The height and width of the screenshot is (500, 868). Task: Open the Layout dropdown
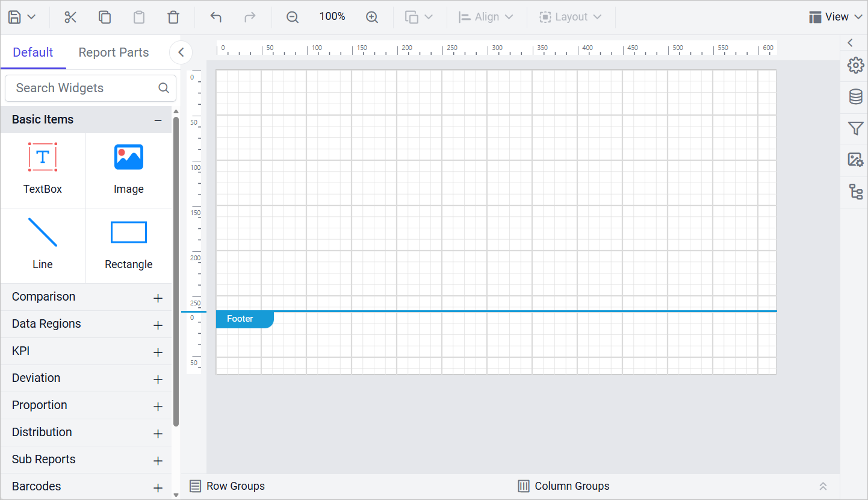(x=569, y=16)
